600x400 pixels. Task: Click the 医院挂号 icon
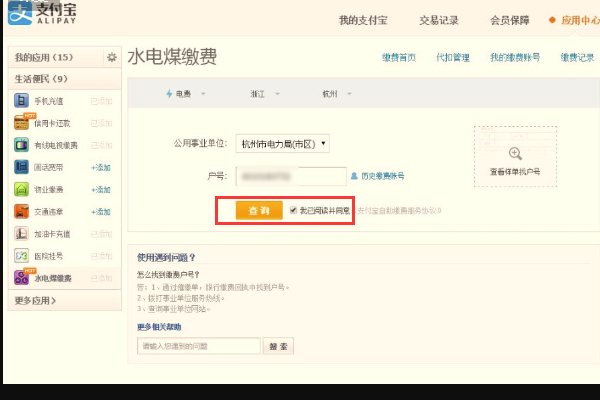point(21,256)
